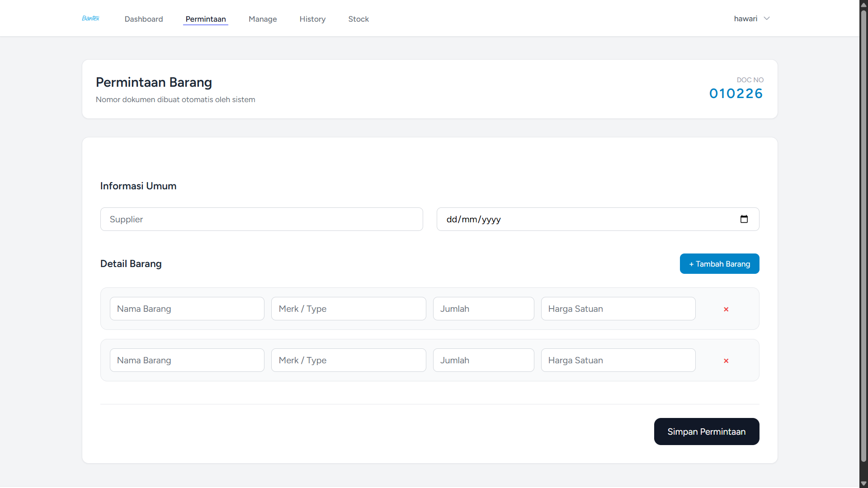The image size is (868, 488).
Task: Remove the first item row with red X
Action: tap(726, 309)
